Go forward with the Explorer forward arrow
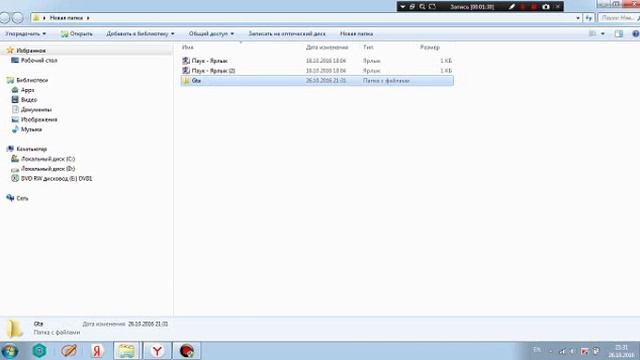 tap(18, 18)
